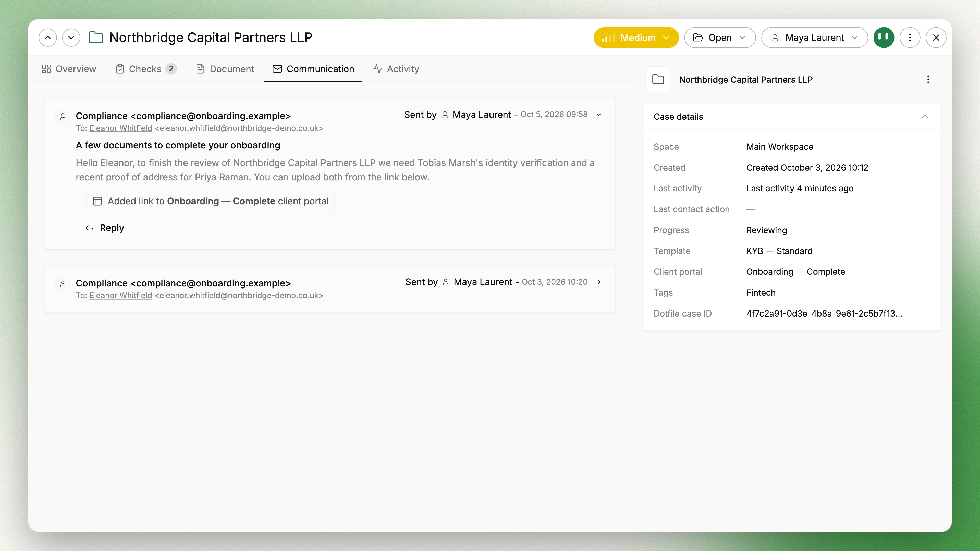The width and height of the screenshot is (980, 551).
Task: Click the Checks count badge 2
Action: click(171, 69)
